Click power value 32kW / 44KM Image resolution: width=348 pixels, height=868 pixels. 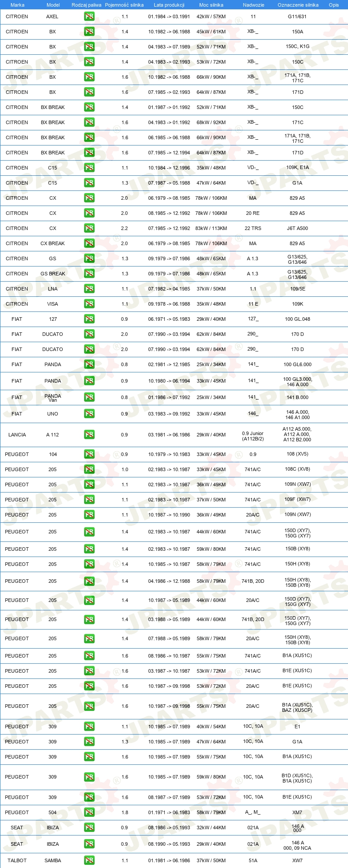211,828
